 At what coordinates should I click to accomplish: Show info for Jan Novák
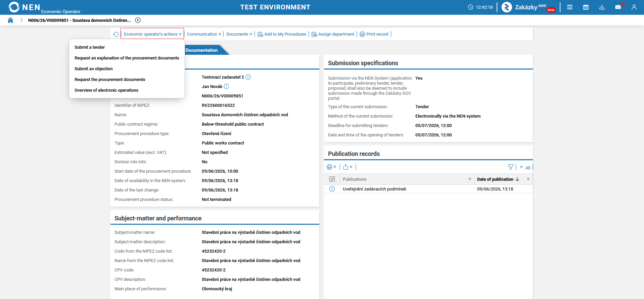[x=227, y=86]
